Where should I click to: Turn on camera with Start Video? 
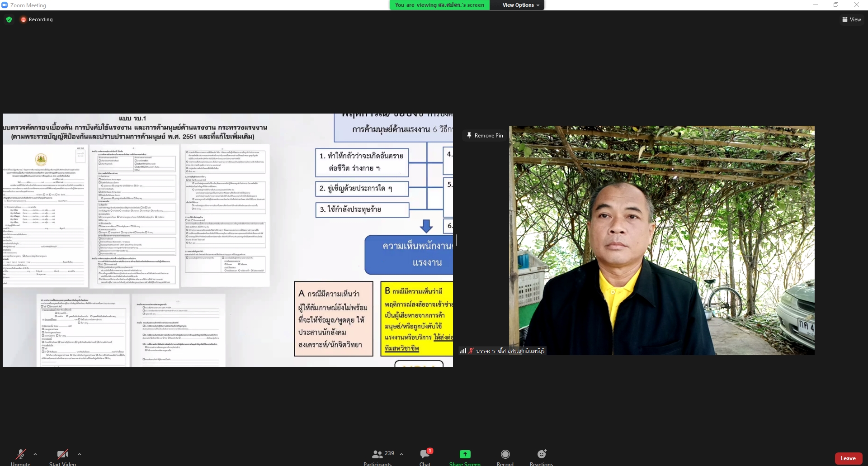coord(62,454)
